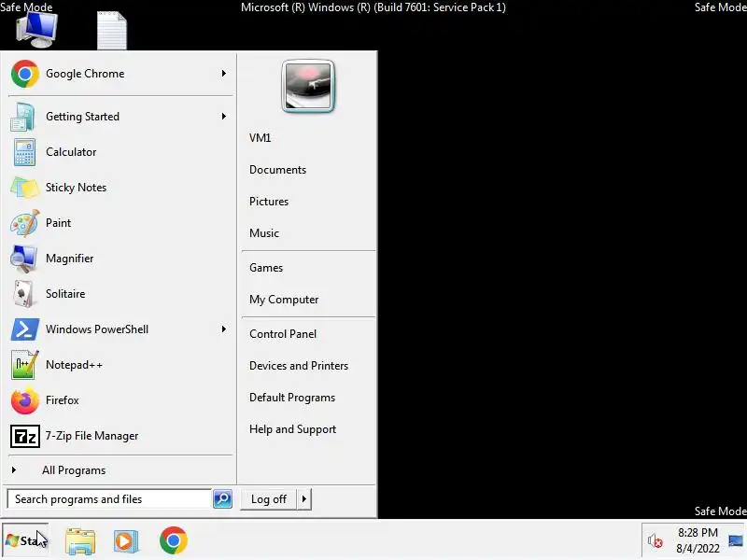
Task: Click the Sticky Notes text label
Action: tap(77, 188)
